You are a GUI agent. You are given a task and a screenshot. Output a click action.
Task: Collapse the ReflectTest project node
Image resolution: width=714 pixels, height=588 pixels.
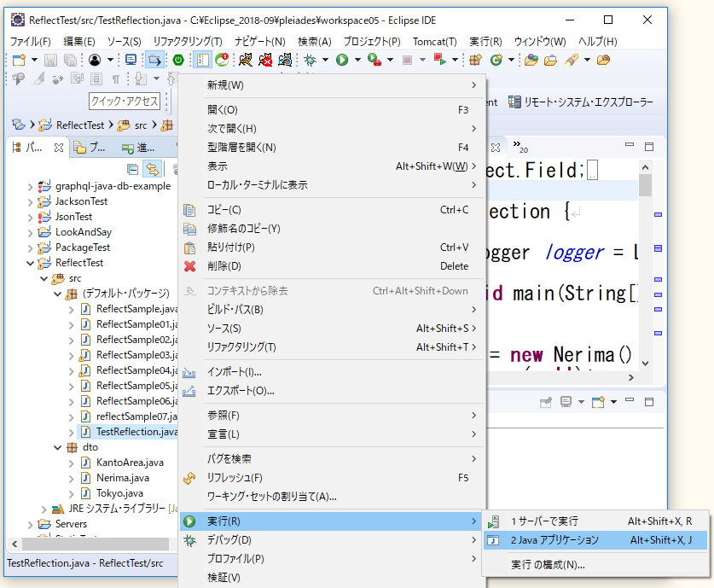[30, 263]
